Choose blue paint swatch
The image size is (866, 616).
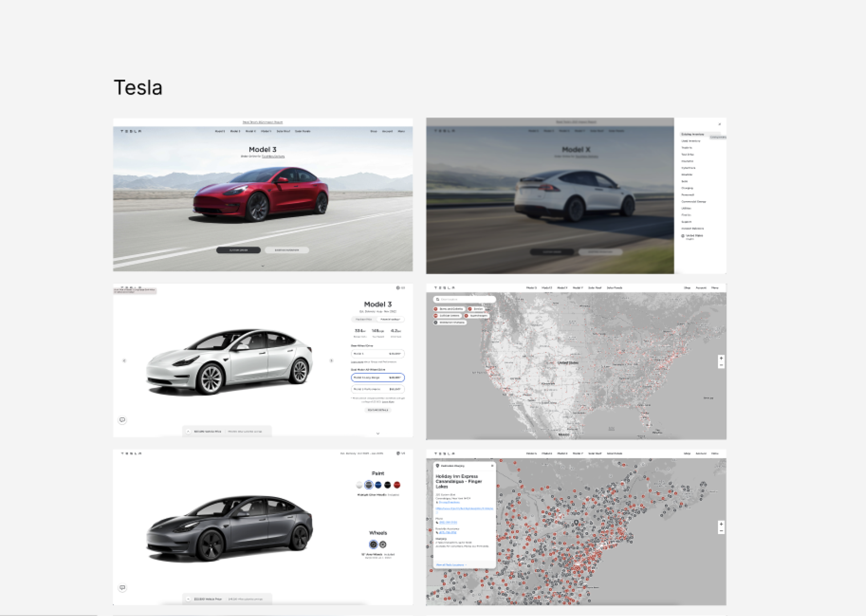coord(378,485)
